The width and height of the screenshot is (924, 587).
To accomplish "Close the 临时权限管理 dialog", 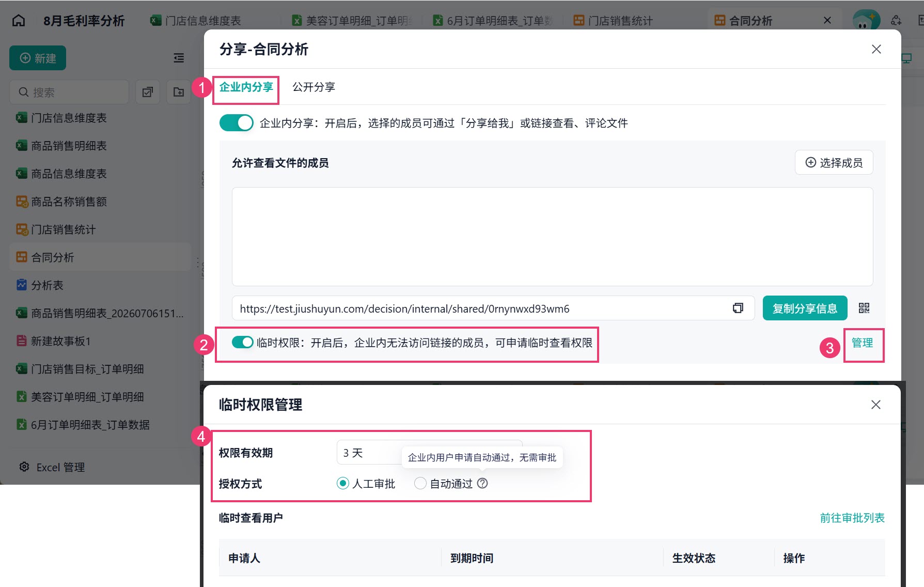I will pyautogui.click(x=876, y=405).
